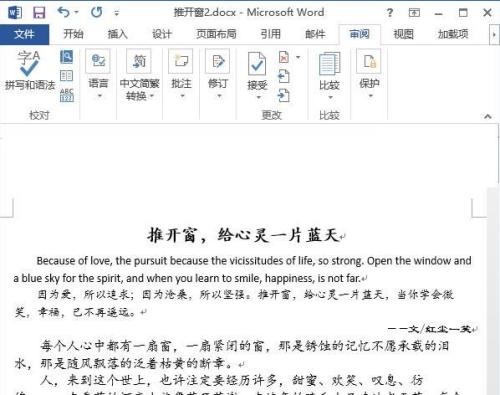500x395 pixels.
Task: Expand the 中文简繁转换 dropdown
Action: (x=152, y=96)
